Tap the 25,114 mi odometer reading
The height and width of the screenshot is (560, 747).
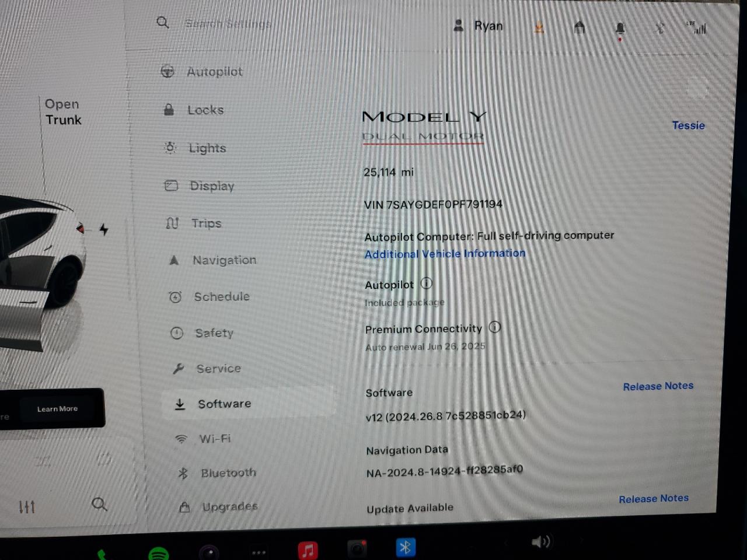coord(389,172)
